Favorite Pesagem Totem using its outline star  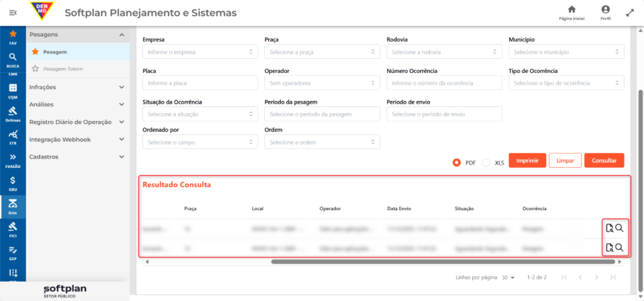tap(35, 69)
